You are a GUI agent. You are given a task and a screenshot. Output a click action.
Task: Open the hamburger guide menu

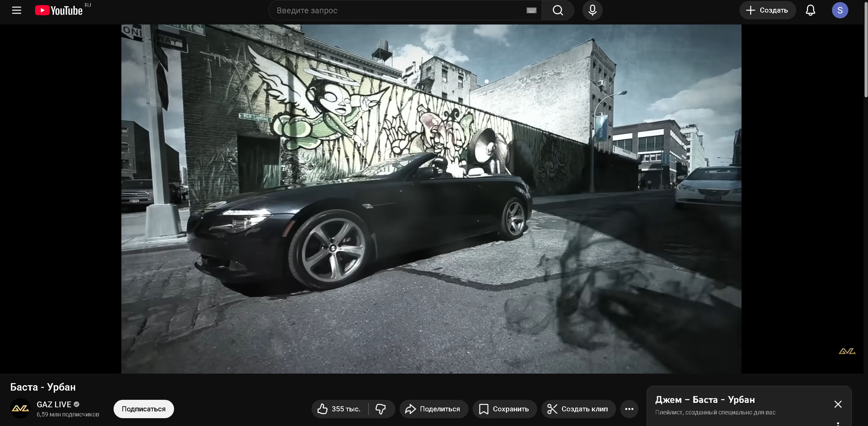coord(16,10)
